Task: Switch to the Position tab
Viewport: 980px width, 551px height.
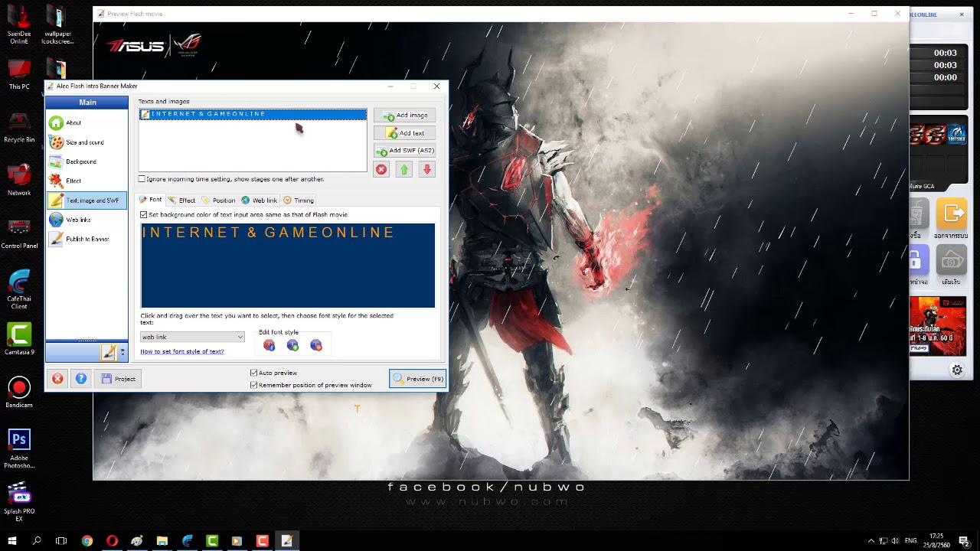Action: point(218,201)
